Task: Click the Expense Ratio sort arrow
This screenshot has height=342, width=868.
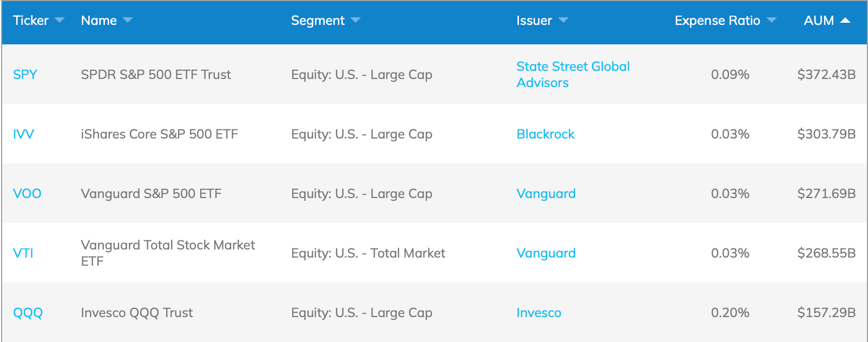Action: pyautogui.click(x=772, y=21)
